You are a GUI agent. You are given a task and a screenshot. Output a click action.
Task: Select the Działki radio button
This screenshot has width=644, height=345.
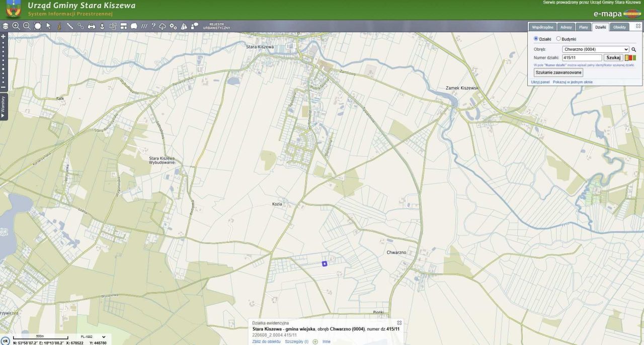pyautogui.click(x=536, y=39)
